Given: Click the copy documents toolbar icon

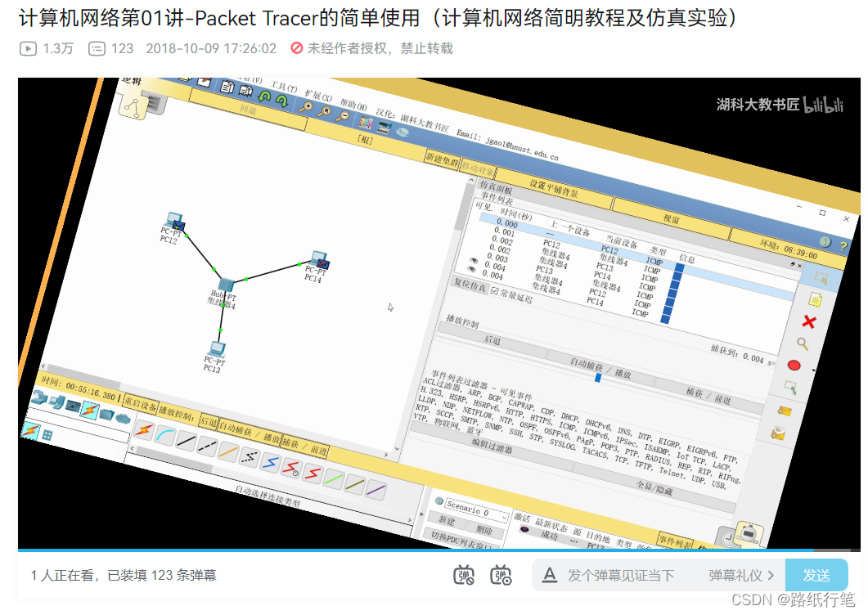Looking at the screenshot, I should point(227,87).
